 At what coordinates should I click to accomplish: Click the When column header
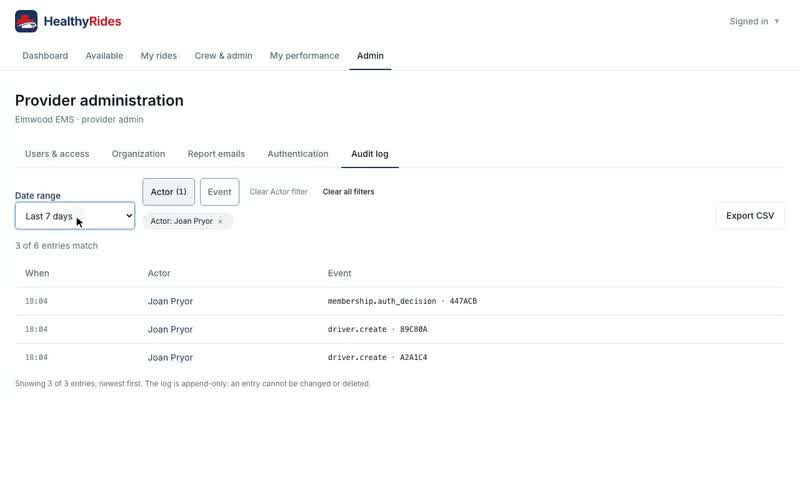pyautogui.click(x=37, y=273)
